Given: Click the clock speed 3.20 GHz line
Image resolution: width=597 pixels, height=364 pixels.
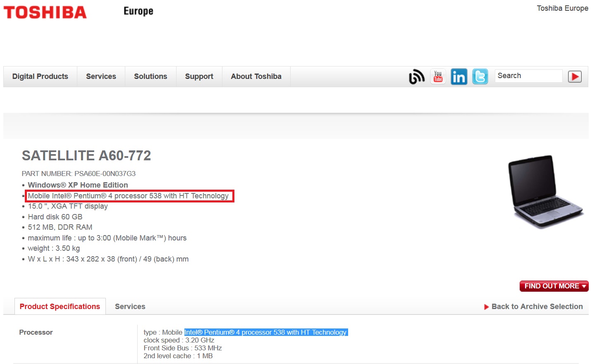Looking at the screenshot, I should click(179, 340).
